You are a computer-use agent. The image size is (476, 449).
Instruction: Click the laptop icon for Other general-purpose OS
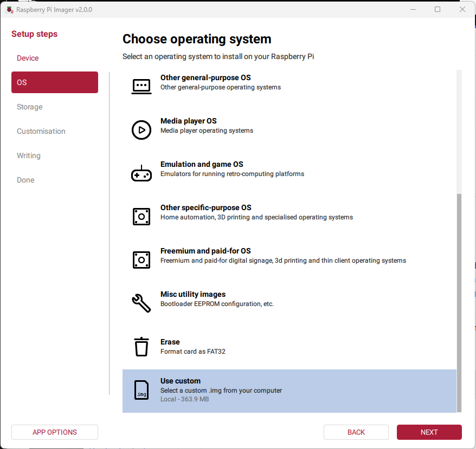(x=141, y=87)
